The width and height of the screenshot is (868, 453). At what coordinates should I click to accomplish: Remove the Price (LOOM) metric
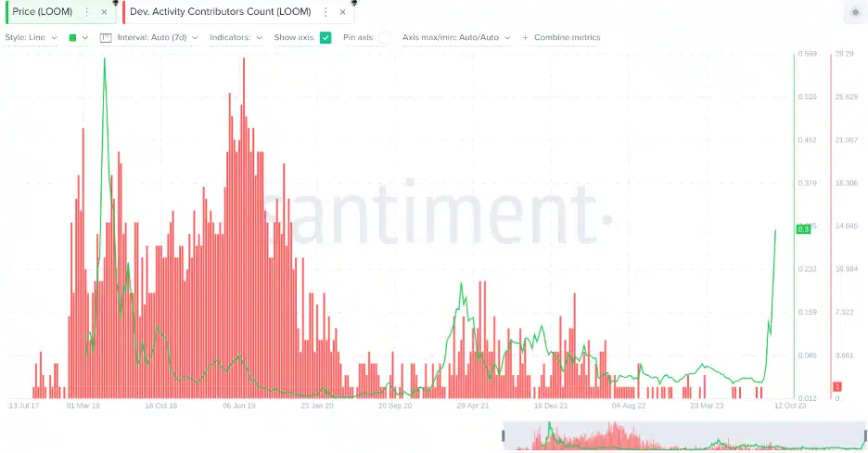(x=104, y=12)
